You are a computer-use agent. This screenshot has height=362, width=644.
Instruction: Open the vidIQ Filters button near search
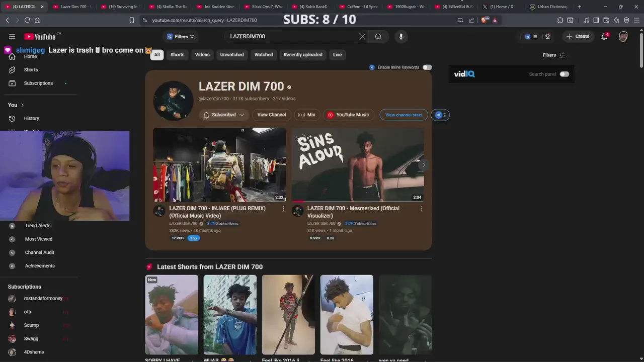[180, 37]
